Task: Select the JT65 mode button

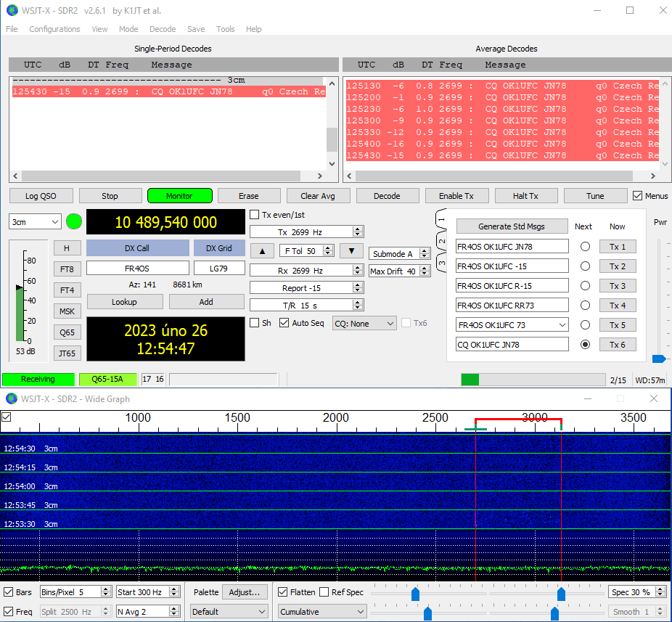Action: coord(67,353)
